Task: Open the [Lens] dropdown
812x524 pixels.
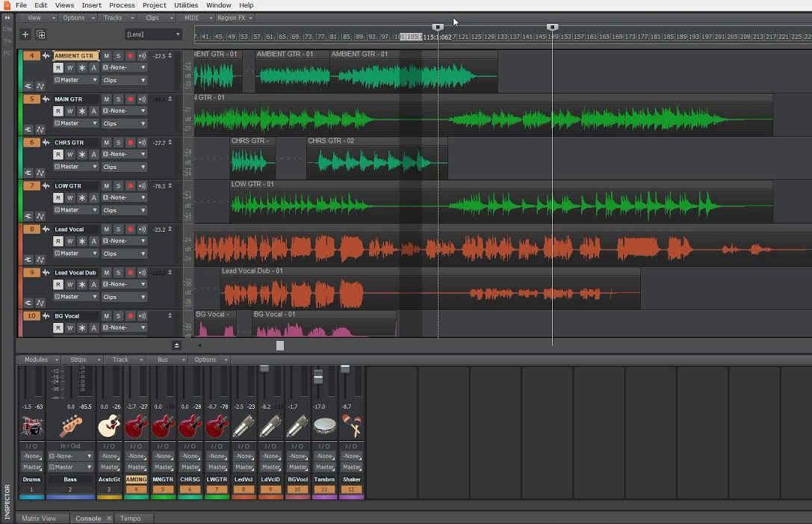Action: pyautogui.click(x=153, y=34)
